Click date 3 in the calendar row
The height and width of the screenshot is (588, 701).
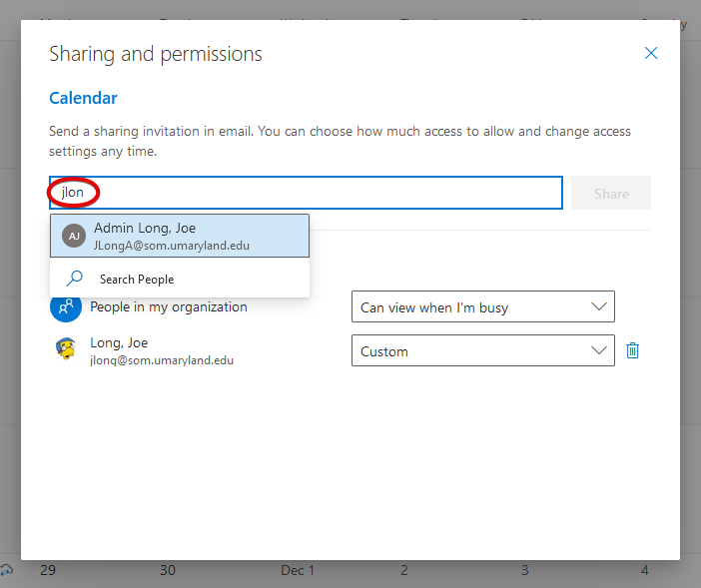[x=524, y=570]
